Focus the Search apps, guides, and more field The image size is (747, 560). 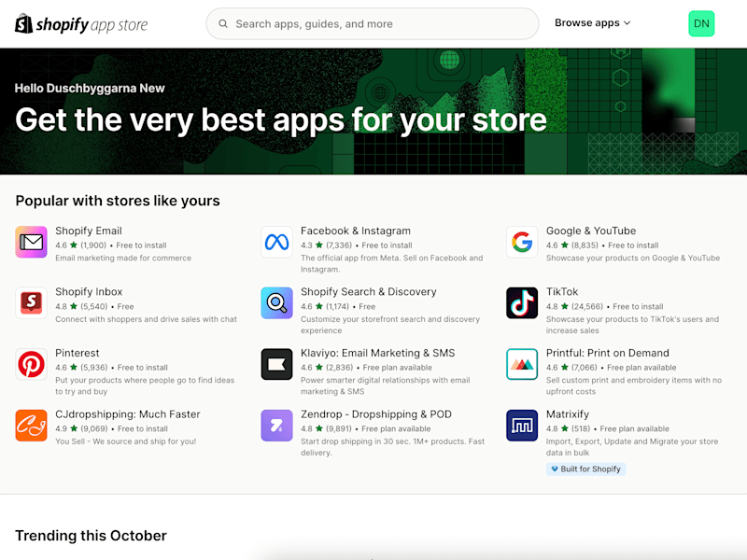372,24
